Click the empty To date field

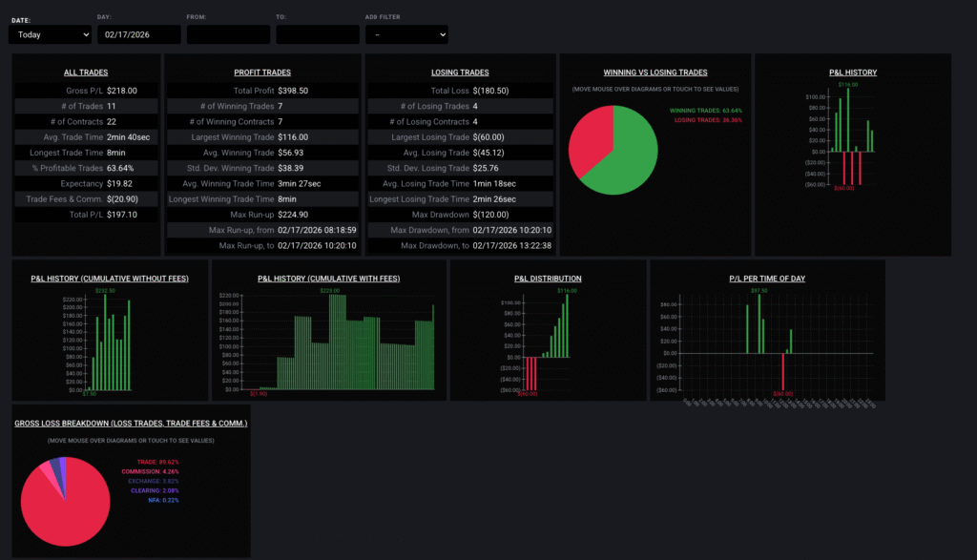click(317, 35)
